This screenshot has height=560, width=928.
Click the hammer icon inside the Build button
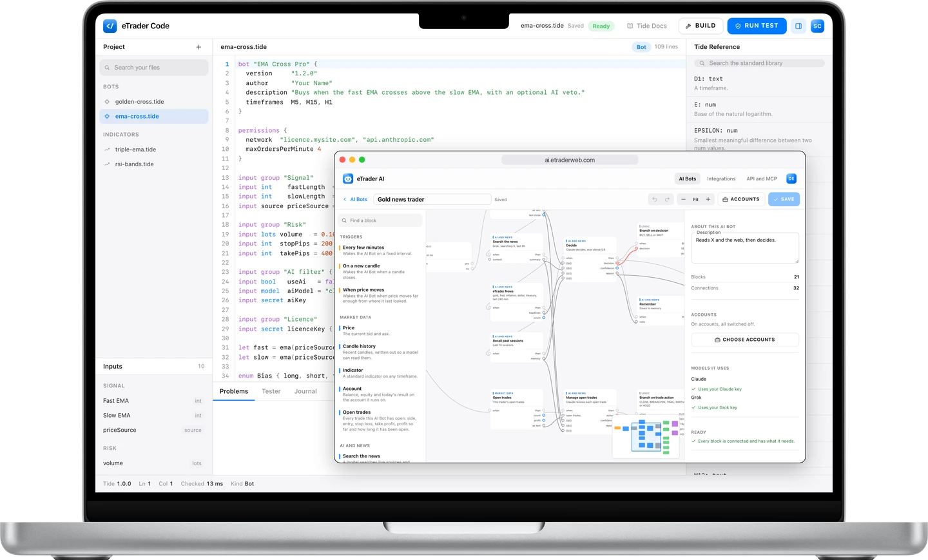(688, 26)
